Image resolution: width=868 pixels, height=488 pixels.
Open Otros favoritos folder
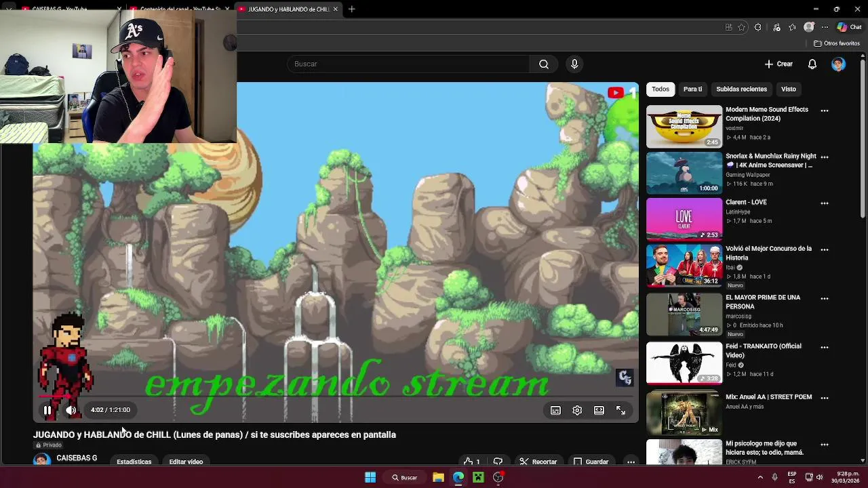(x=837, y=43)
